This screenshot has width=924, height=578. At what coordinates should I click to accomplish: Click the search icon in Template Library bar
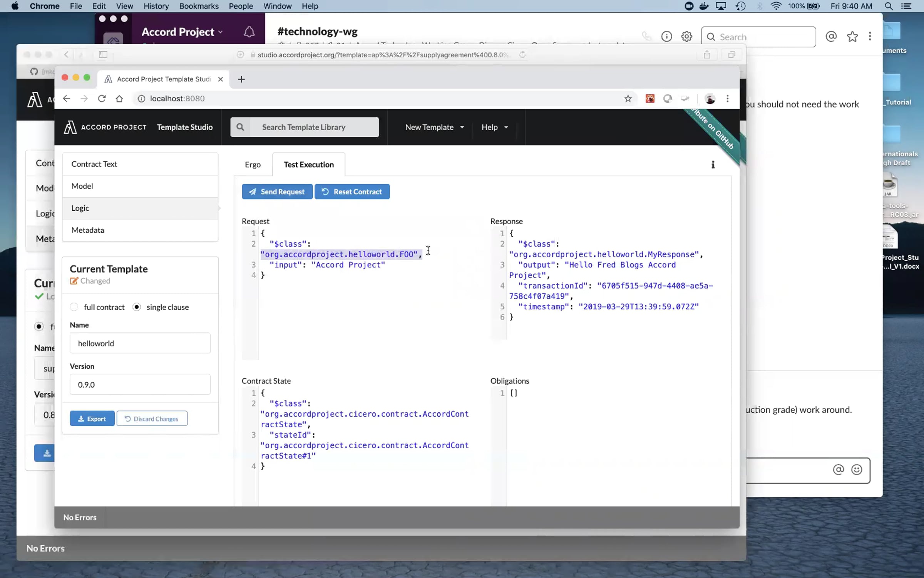click(240, 127)
